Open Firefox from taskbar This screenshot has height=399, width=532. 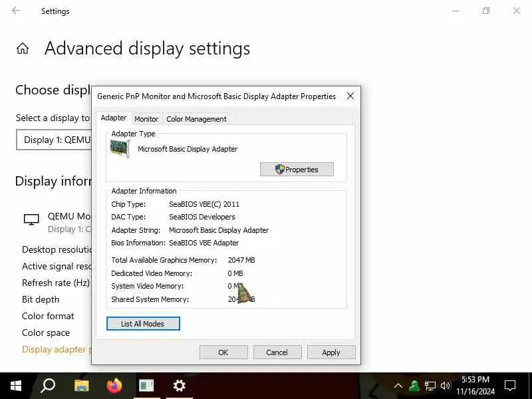pyautogui.click(x=114, y=386)
